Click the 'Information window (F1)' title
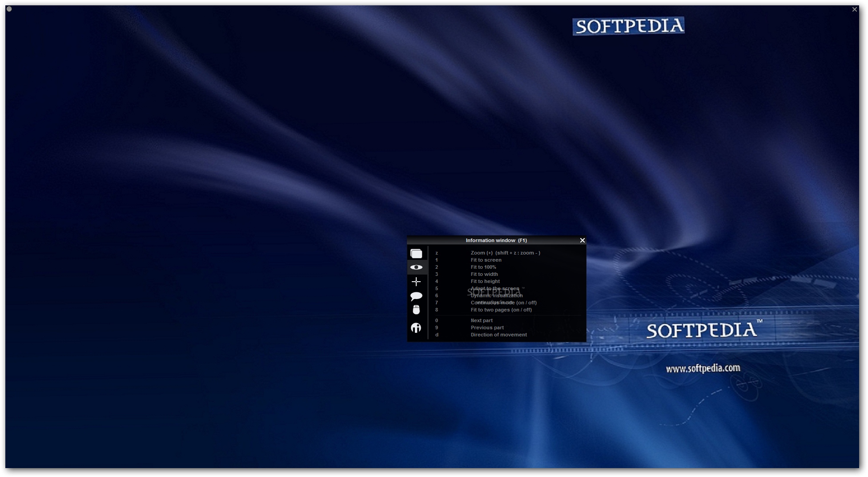 496,240
